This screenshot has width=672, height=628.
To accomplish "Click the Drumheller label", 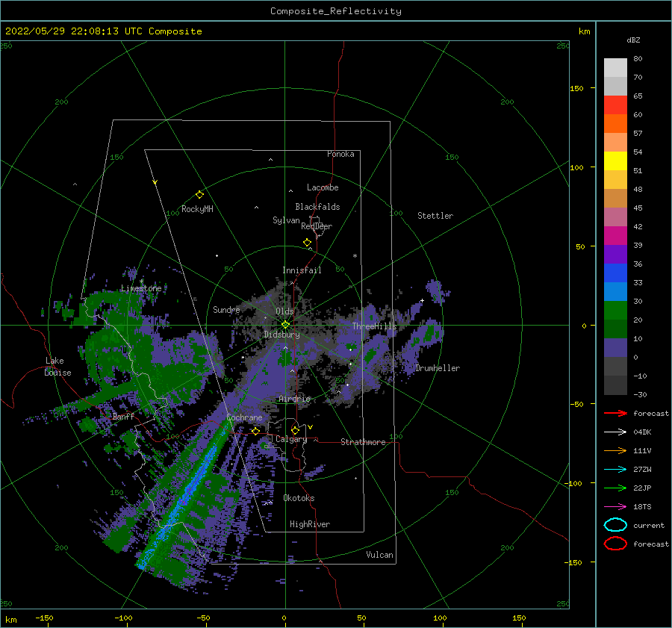I will coord(438,368).
